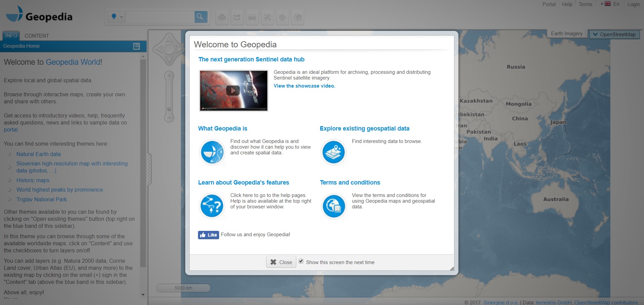Click the globe icon in toolbar
The image size is (644, 305).
(297, 17)
